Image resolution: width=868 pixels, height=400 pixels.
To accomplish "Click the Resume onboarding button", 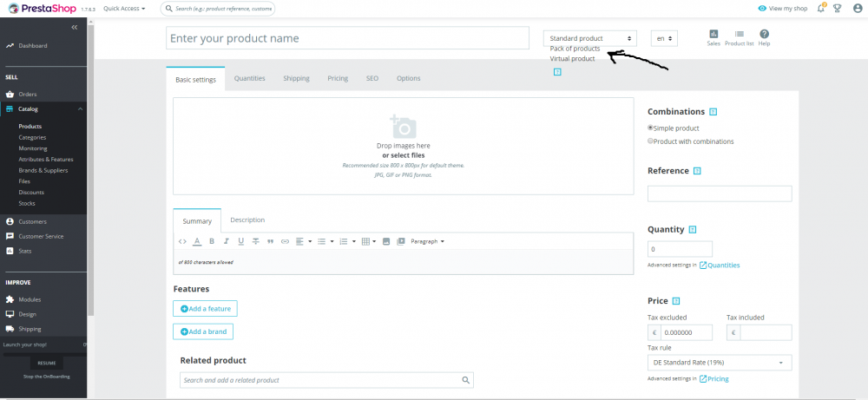I will click(x=47, y=363).
